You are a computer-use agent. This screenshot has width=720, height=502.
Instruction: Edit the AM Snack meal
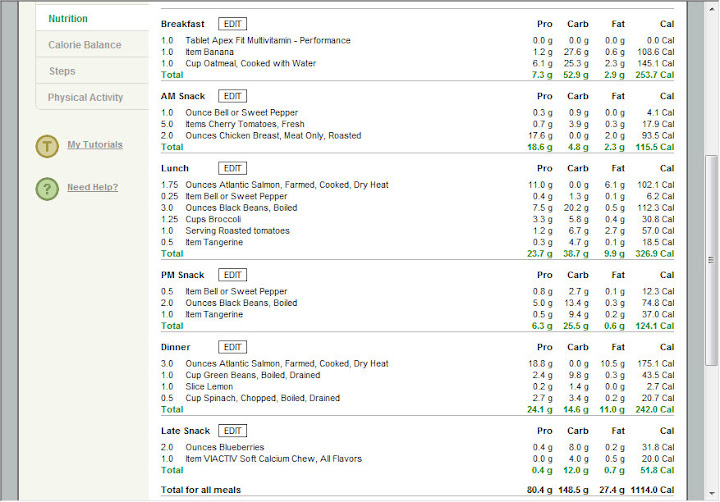[x=232, y=96]
